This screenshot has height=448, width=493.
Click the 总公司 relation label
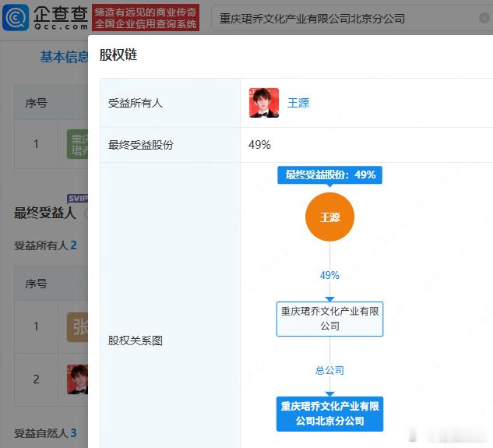click(329, 370)
